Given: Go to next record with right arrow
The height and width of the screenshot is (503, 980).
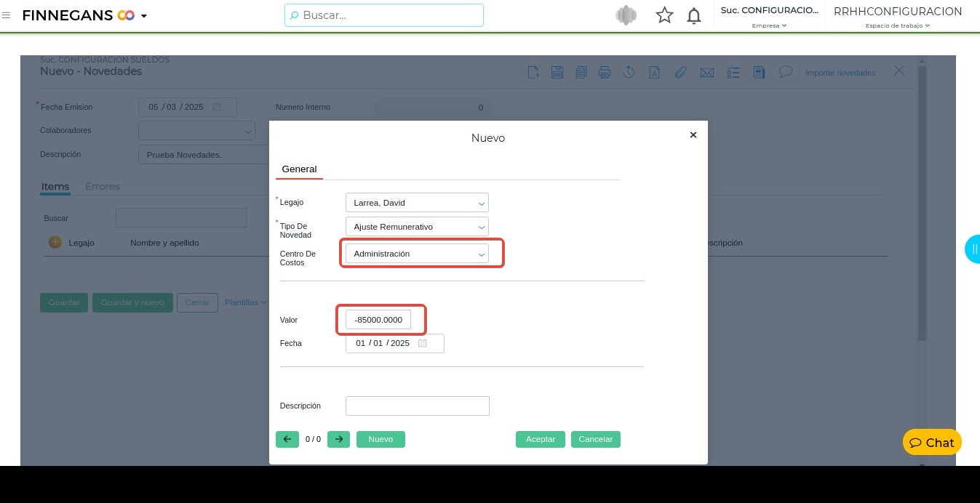Looking at the screenshot, I should pos(339,439).
